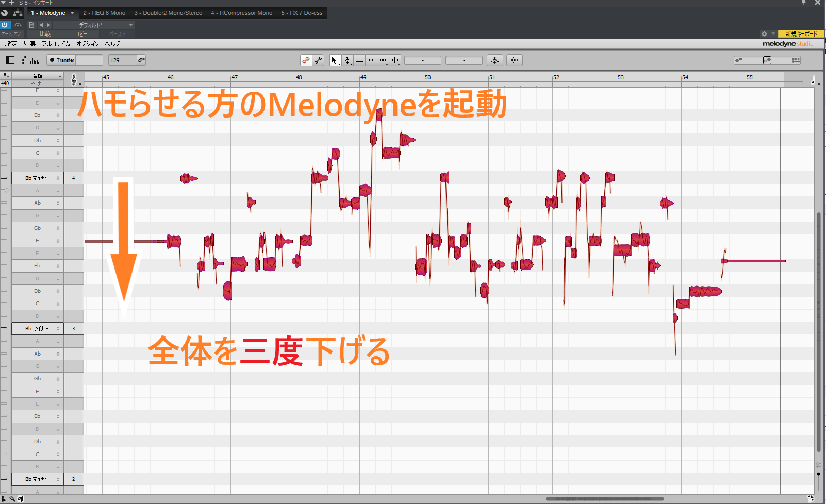Select the note separation tool

tap(395, 60)
